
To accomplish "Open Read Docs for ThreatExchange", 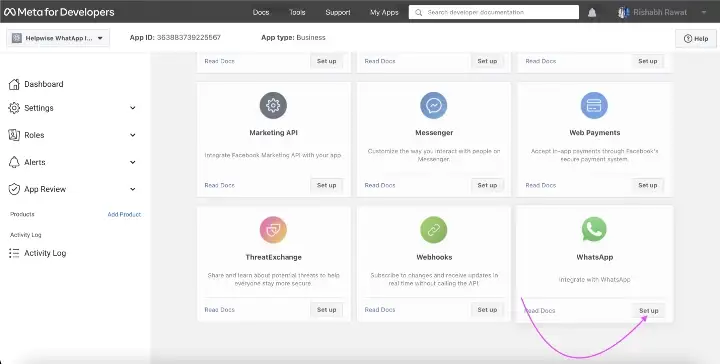I will 219,310.
